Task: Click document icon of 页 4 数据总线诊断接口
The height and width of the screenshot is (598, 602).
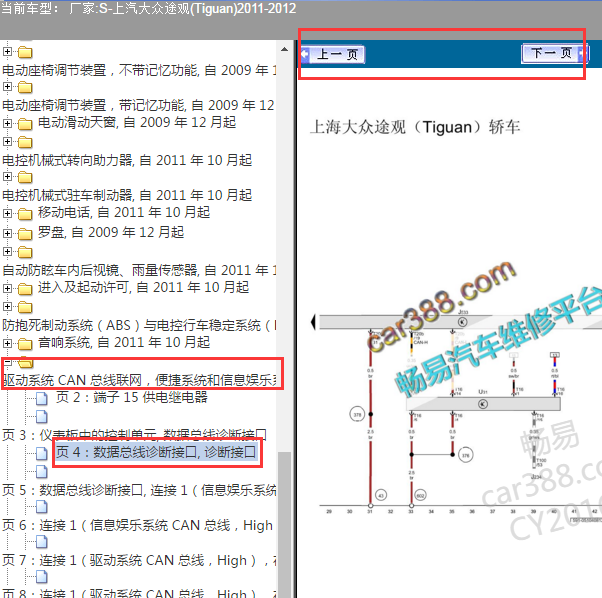Action: pos(42,453)
